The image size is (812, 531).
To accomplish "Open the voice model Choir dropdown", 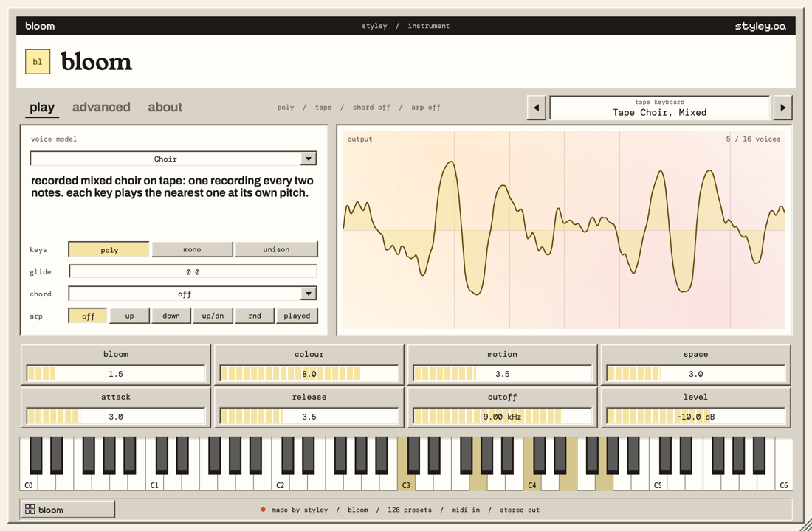I will click(173, 159).
